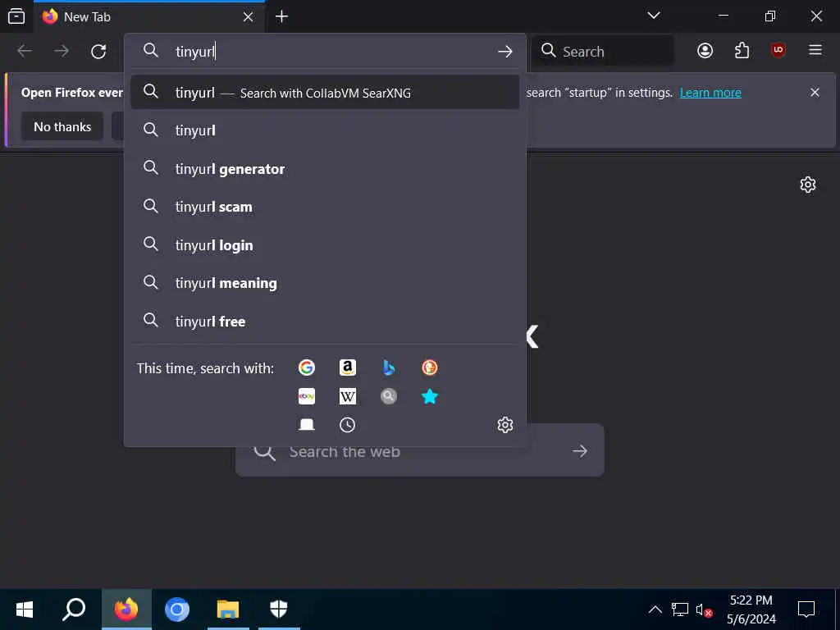Open the Learn more link
The height and width of the screenshot is (630, 840).
[710, 93]
